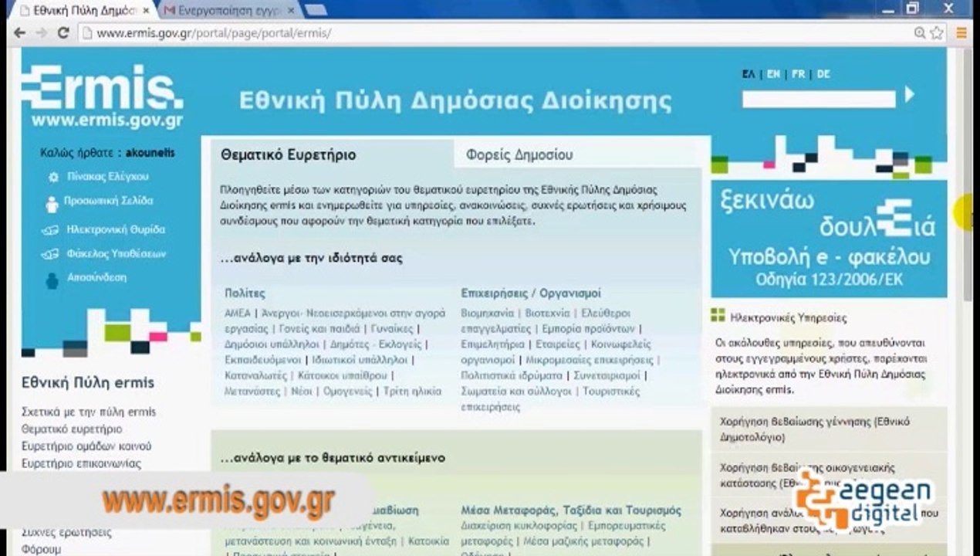The image size is (980, 556).
Task: Switch language to ΕΛ
Action: pyautogui.click(x=749, y=74)
